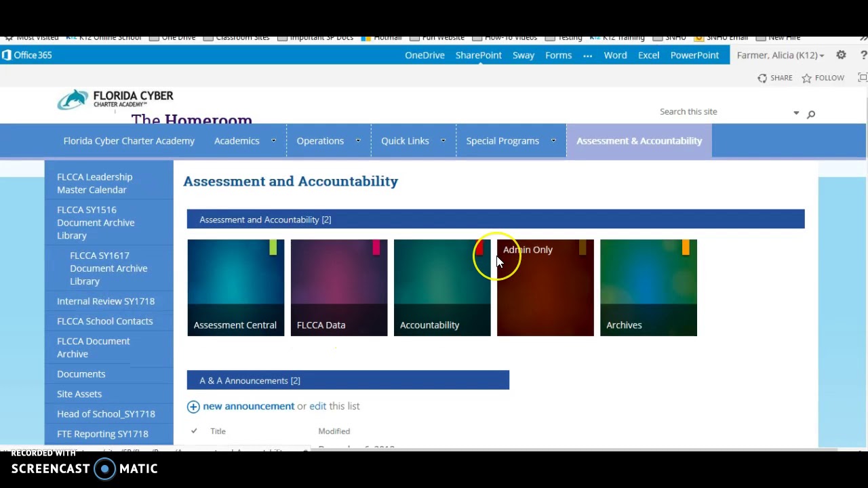Open the Academics navigation item

(237, 141)
